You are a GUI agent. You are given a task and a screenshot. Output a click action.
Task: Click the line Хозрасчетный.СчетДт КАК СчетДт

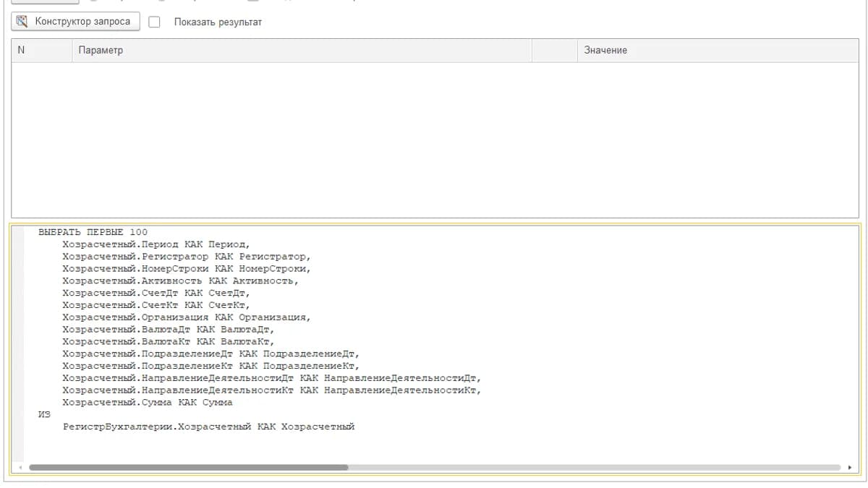pos(156,293)
